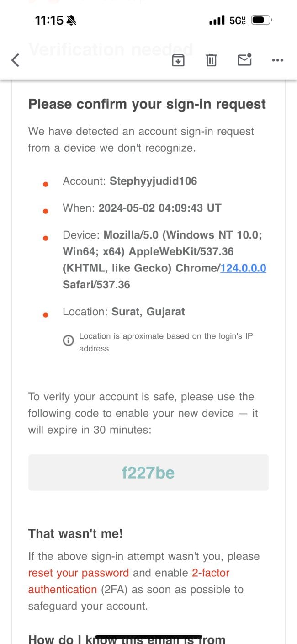Tap the account name Stephyyjudid106
This screenshot has height=644, width=297.
[x=153, y=181]
